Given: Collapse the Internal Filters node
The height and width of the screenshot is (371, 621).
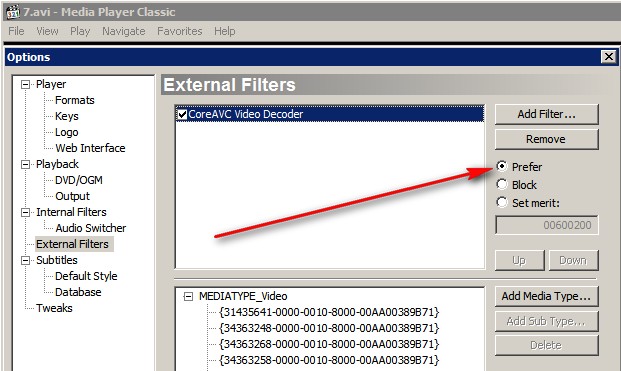Looking at the screenshot, I should pos(25,212).
